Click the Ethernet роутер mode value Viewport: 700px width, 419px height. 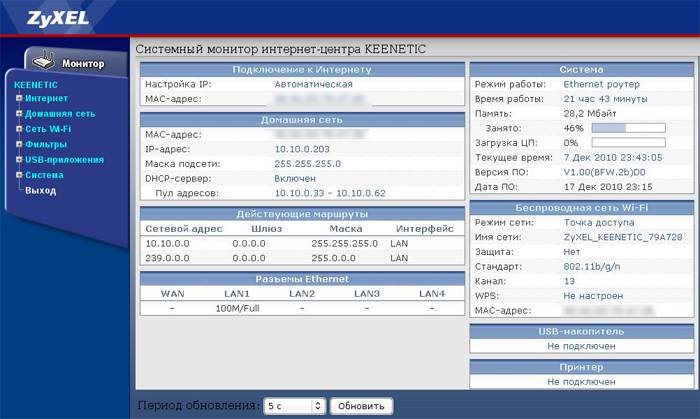click(601, 84)
